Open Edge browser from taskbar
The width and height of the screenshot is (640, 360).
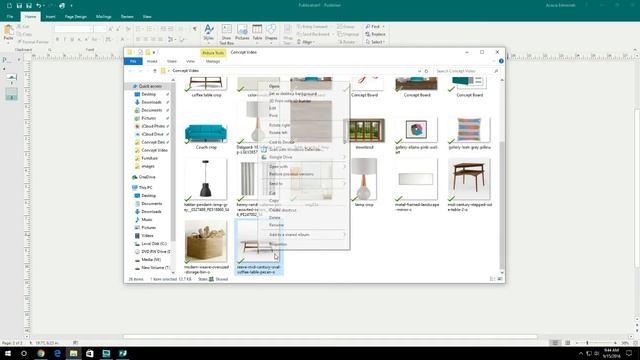pyautogui.click(x=57, y=353)
